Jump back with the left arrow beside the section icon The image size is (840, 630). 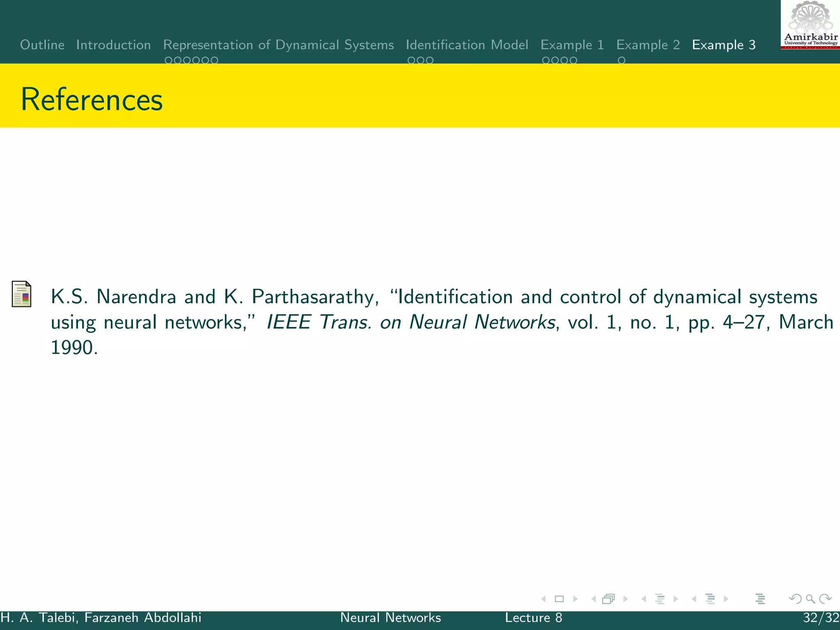[x=694, y=599]
